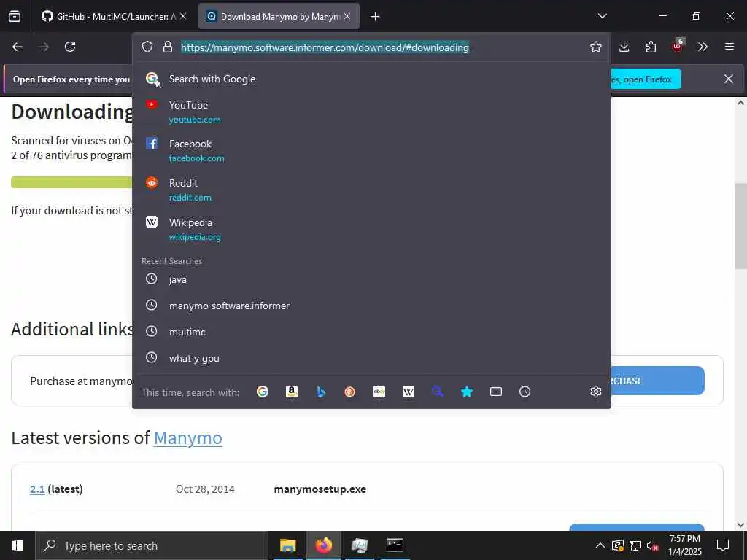The image size is (747, 560).
Task: Click the site security padlock icon
Action: pyautogui.click(x=167, y=47)
